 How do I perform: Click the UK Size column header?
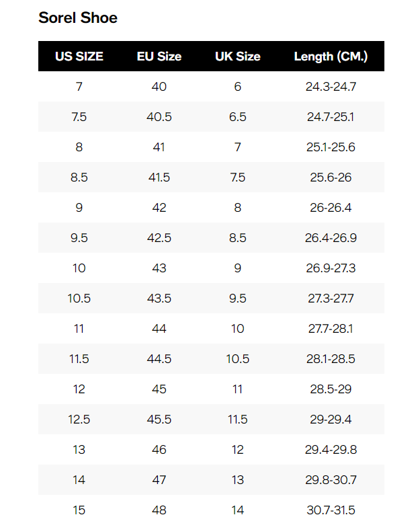(238, 56)
